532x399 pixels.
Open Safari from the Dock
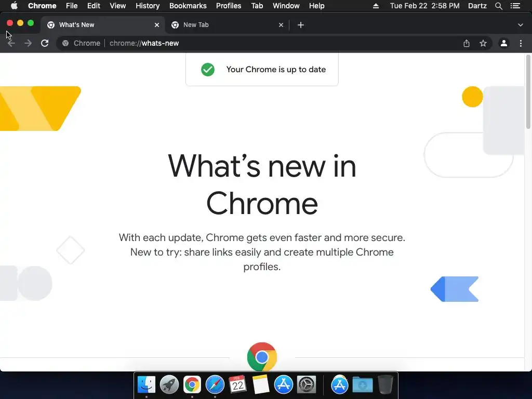pos(215,384)
